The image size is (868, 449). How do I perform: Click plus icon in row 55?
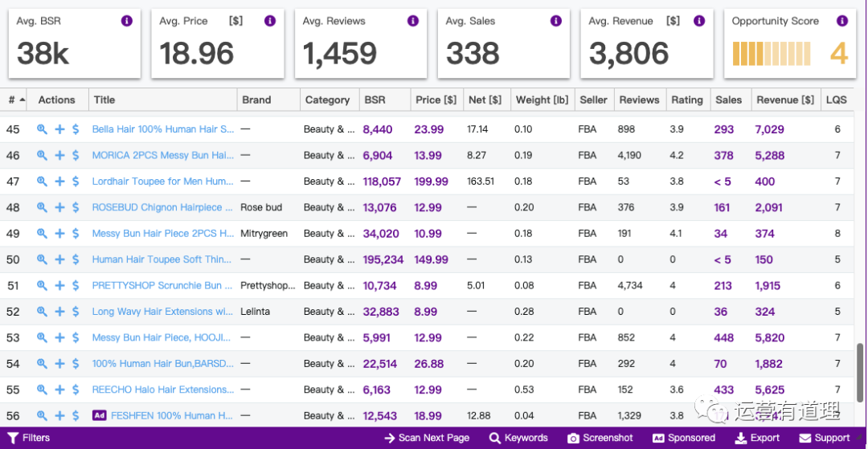point(59,390)
